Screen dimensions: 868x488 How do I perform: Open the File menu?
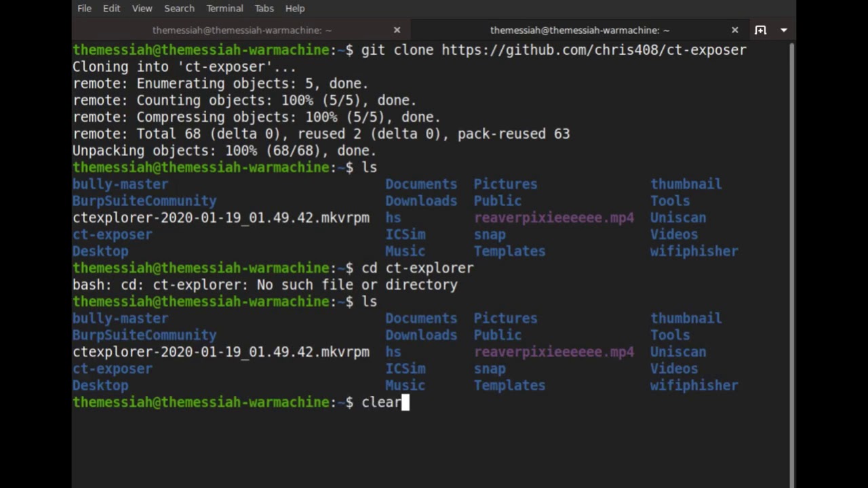tap(84, 8)
